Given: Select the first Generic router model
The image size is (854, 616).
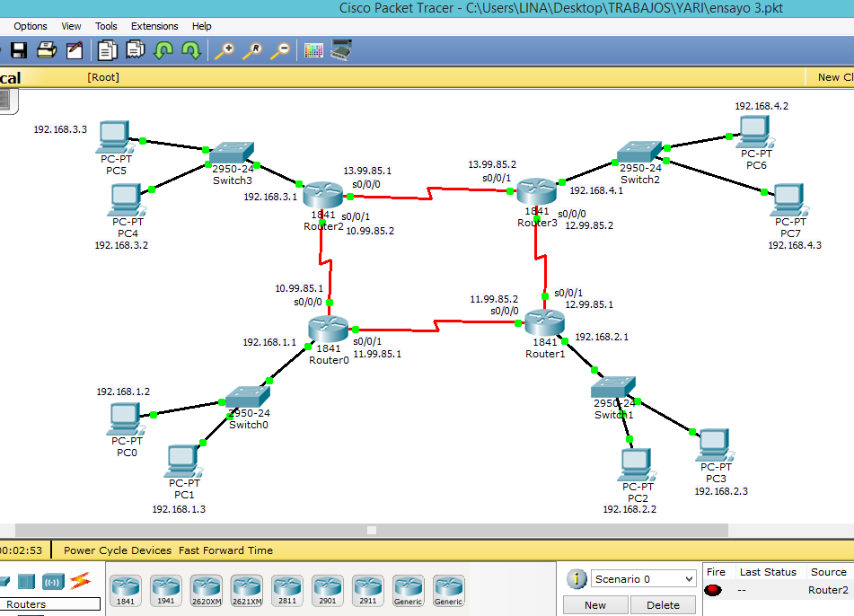Looking at the screenshot, I should [408, 590].
